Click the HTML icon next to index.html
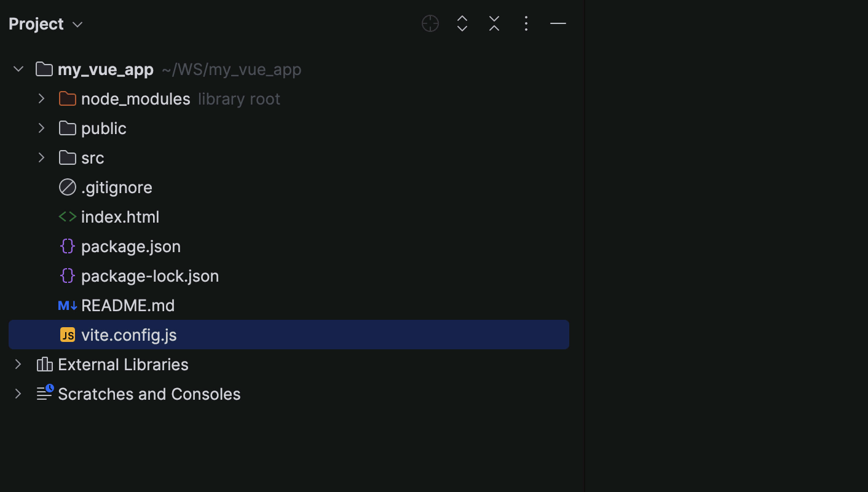 tap(67, 216)
